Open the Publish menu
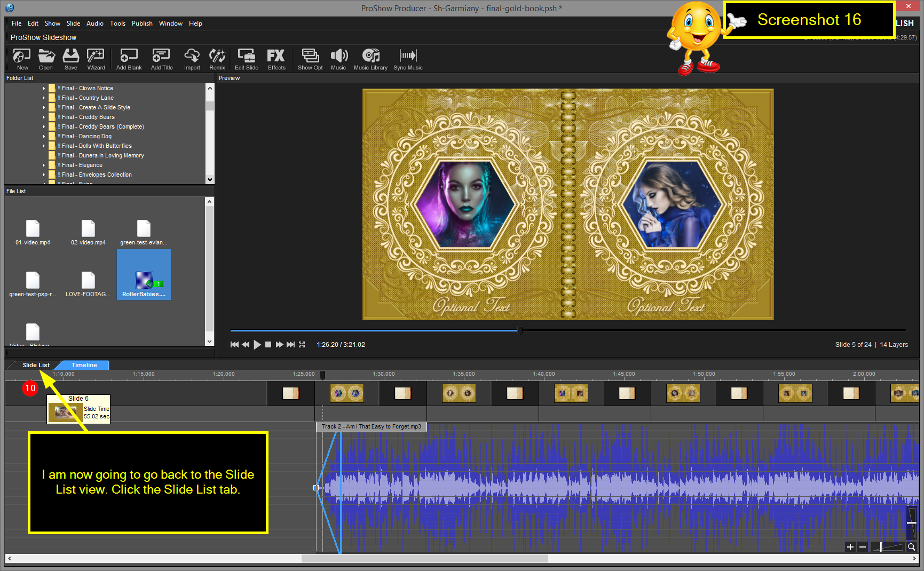Viewport: 924px width, 571px height. pyautogui.click(x=142, y=23)
